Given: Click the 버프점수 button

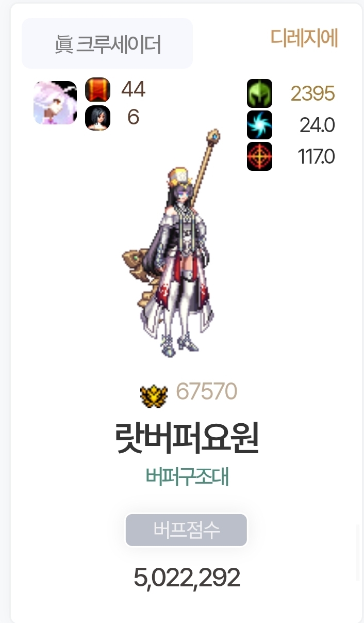Looking at the screenshot, I should tap(186, 530).
